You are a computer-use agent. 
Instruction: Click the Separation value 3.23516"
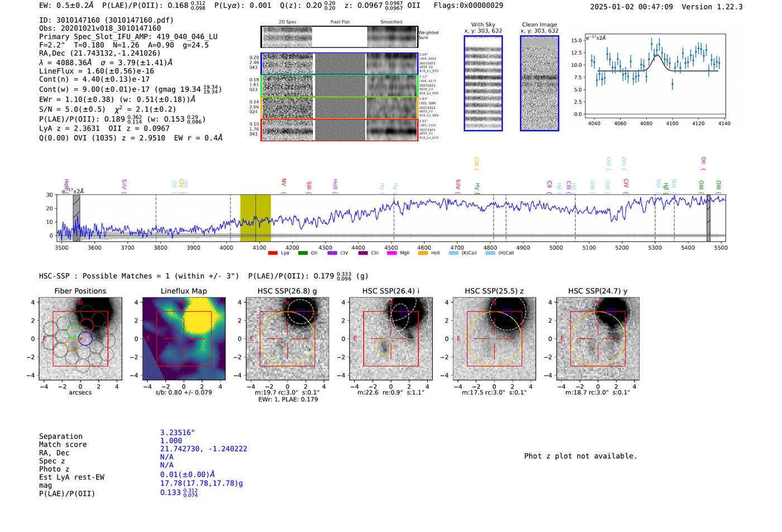(178, 433)
